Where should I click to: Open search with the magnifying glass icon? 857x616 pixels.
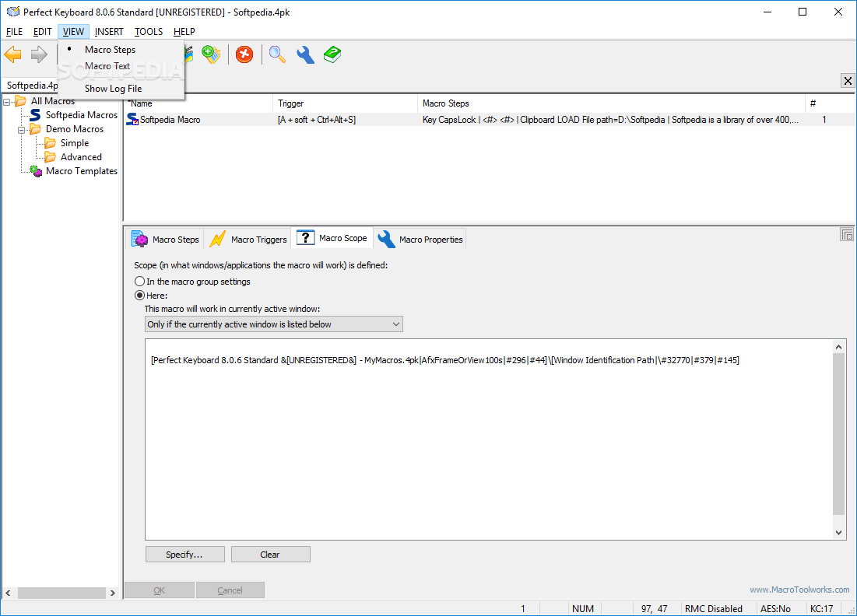tap(277, 54)
